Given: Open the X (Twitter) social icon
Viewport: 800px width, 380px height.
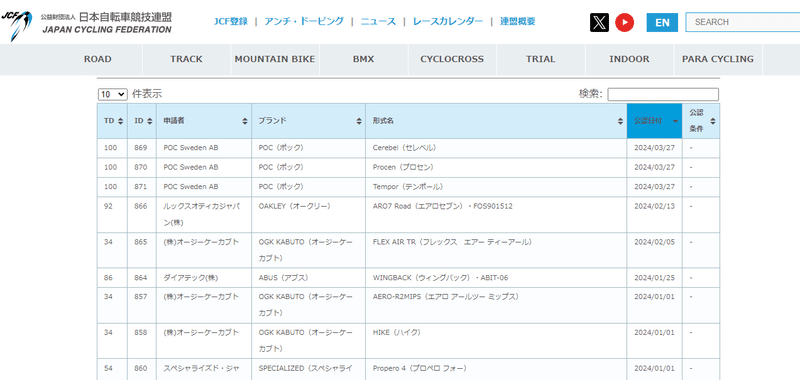Looking at the screenshot, I should (x=599, y=22).
